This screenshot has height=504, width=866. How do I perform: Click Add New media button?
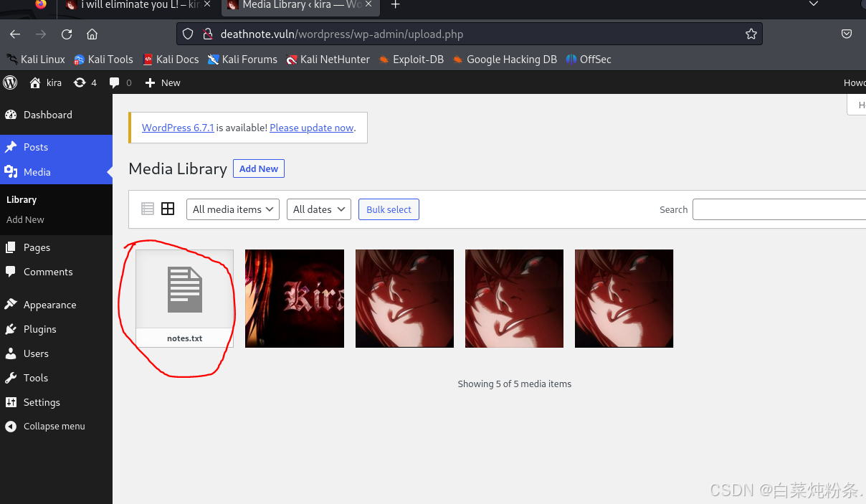tap(259, 168)
